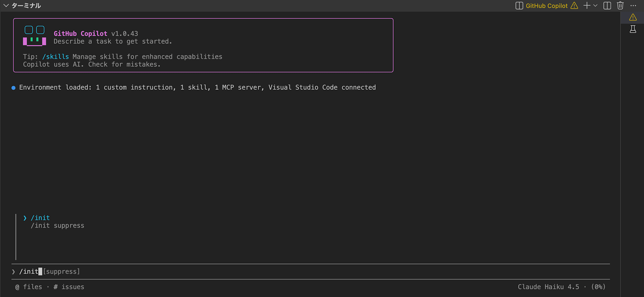Focus the /init prompt input field
This screenshot has width=644, height=297.
[311, 272]
